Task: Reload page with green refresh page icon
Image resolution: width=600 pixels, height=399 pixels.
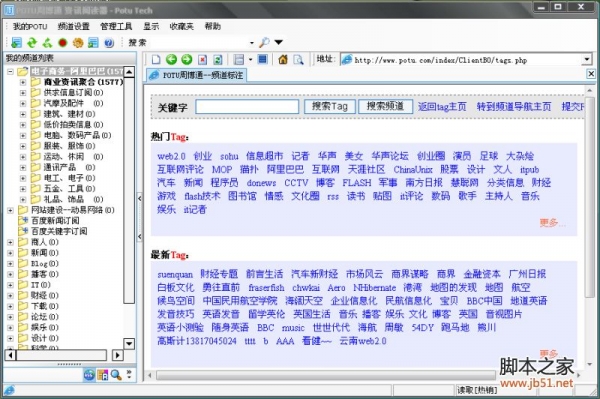Action: (x=218, y=60)
